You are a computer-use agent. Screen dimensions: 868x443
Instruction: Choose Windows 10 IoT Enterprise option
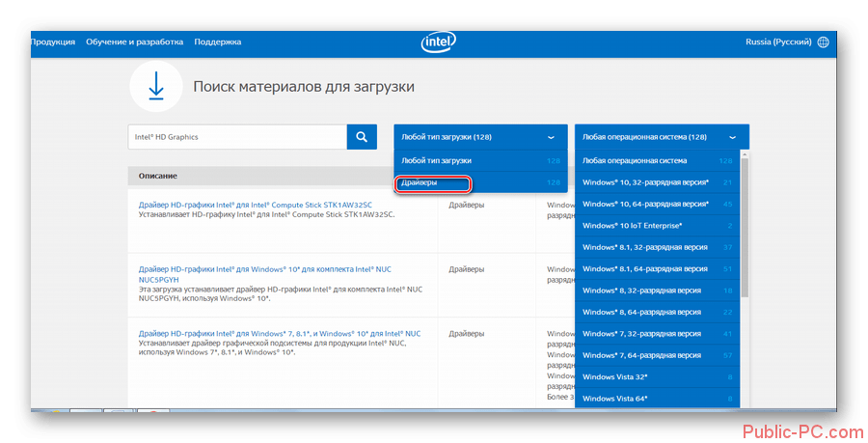tap(632, 225)
